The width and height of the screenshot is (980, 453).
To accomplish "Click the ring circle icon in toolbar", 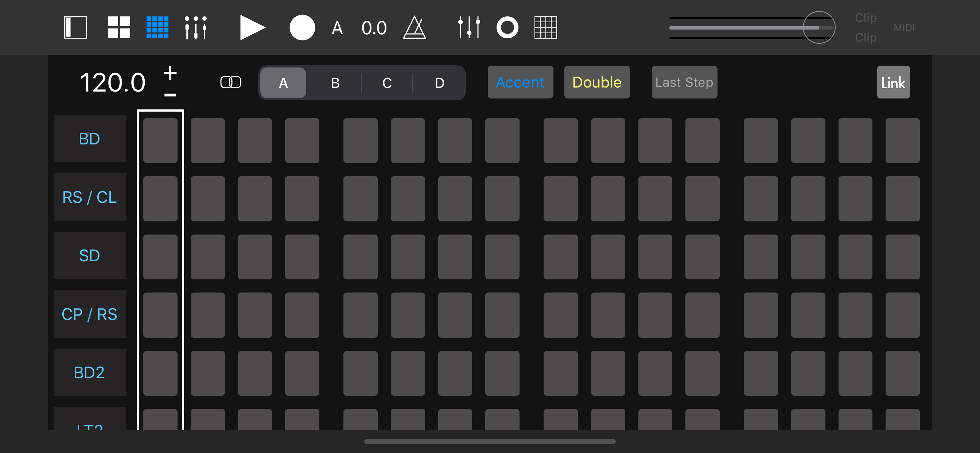I will [507, 27].
